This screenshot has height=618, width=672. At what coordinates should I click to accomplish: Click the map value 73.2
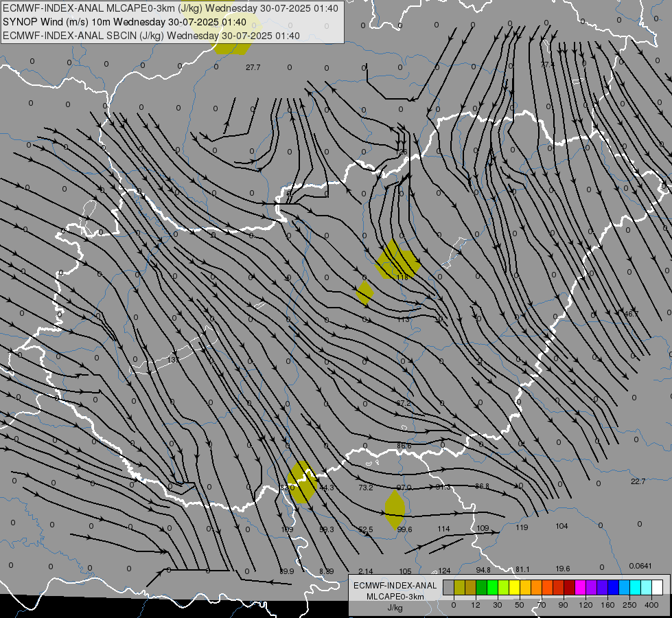pyautogui.click(x=366, y=488)
